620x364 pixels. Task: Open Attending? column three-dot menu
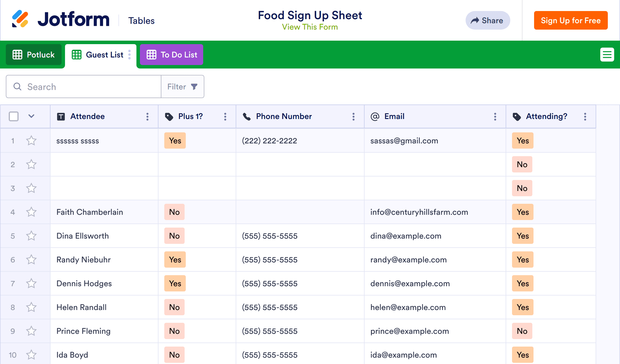(x=585, y=117)
